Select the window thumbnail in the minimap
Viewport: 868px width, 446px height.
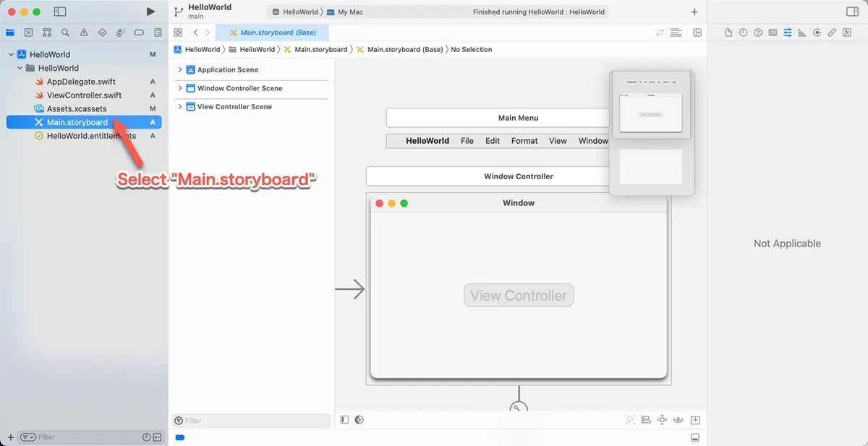click(x=651, y=113)
